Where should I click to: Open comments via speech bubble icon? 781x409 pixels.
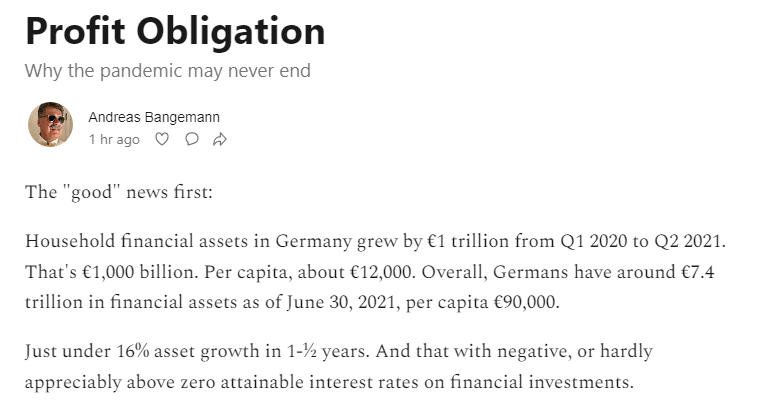click(192, 139)
